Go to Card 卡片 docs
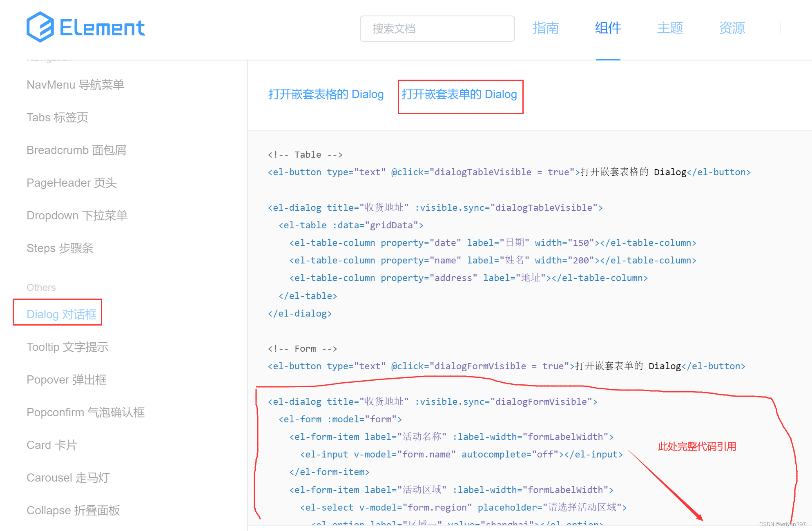Viewport: 812px width, 531px height. pos(52,445)
